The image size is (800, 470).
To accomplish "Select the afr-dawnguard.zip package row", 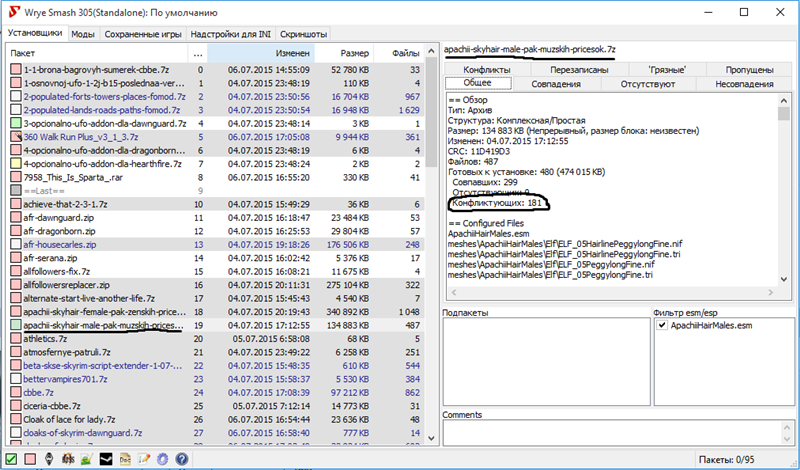I will pyautogui.click(x=215, y=217).
